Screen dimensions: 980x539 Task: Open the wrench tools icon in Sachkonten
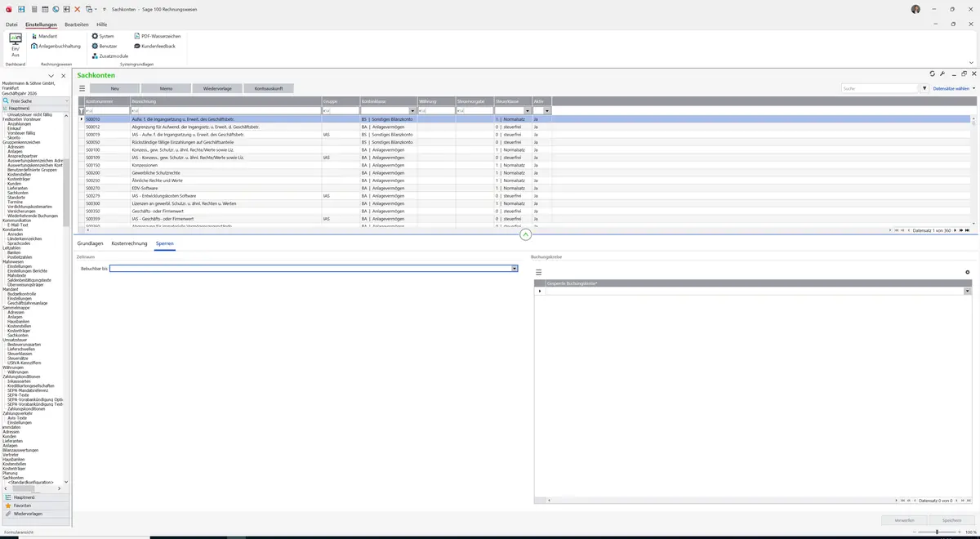[942, 73]
